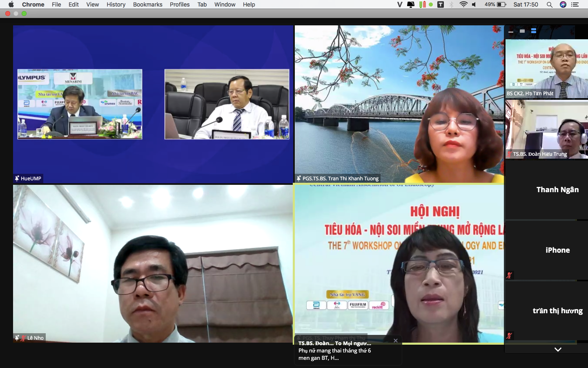Click muted mic icon on iPhone participant tile
Screen dimensions: 588x368
[x=509, y=275]
